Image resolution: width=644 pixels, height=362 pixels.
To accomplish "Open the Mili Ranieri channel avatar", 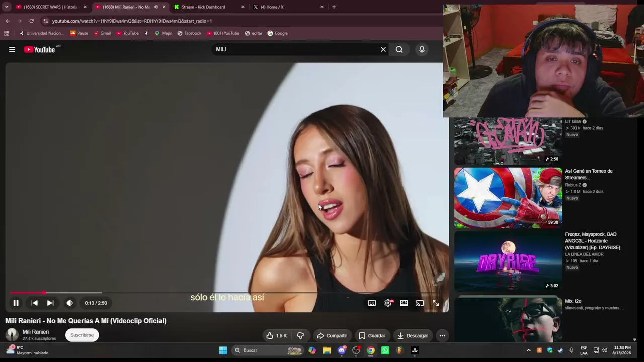I will (12, 335).
